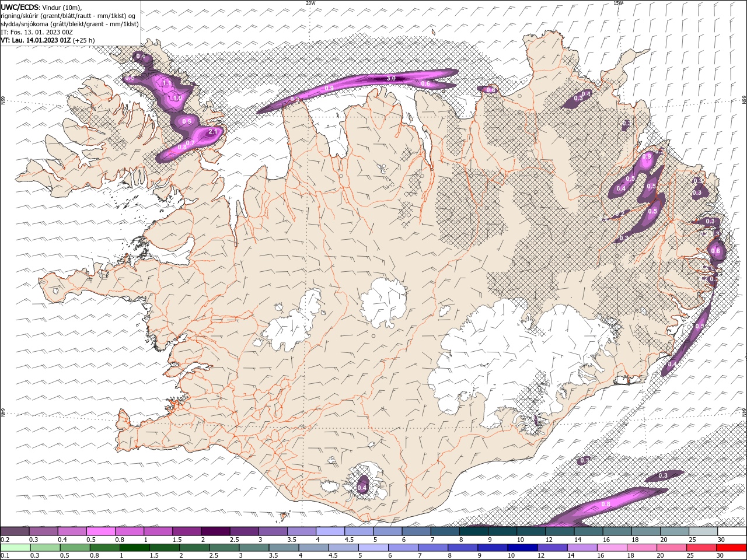Pick the pale gray 25 swatch in upper legend
This screenshot has height=560, width=747.
[703, 531]
